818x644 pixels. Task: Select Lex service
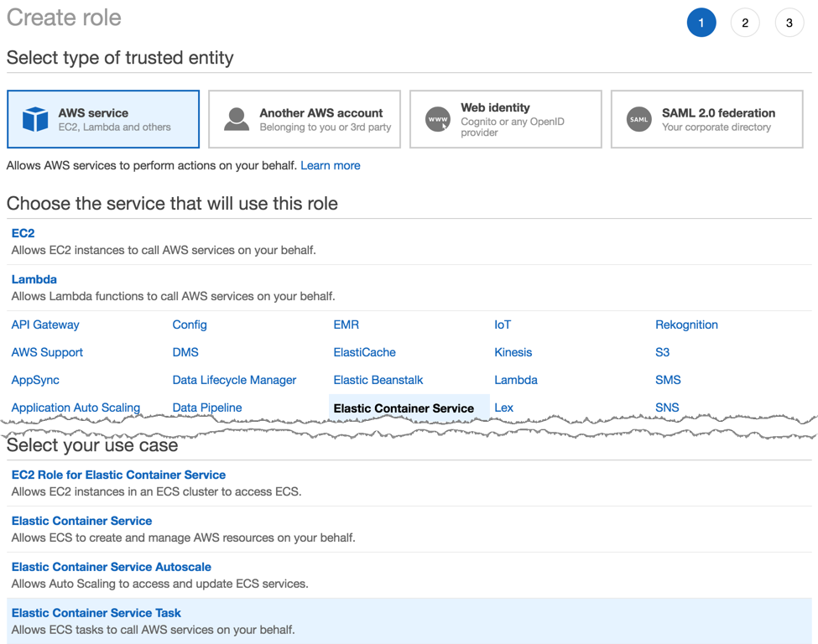503,408
